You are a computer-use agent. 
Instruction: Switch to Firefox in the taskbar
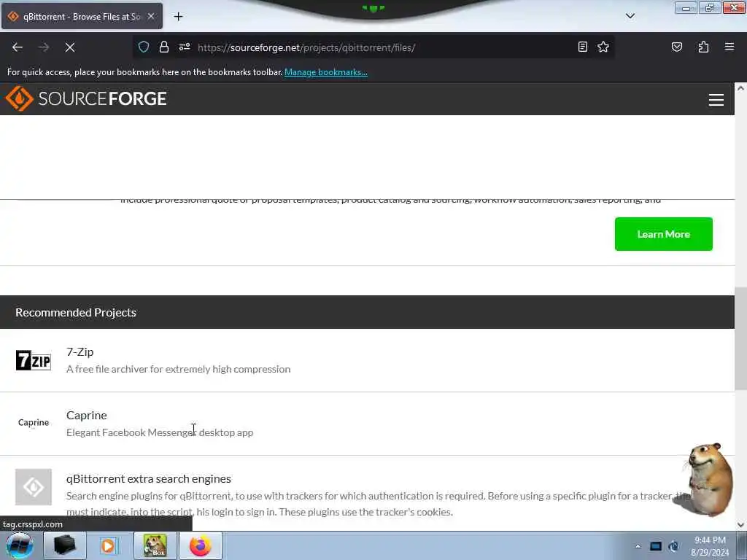(x=201, y=545)
